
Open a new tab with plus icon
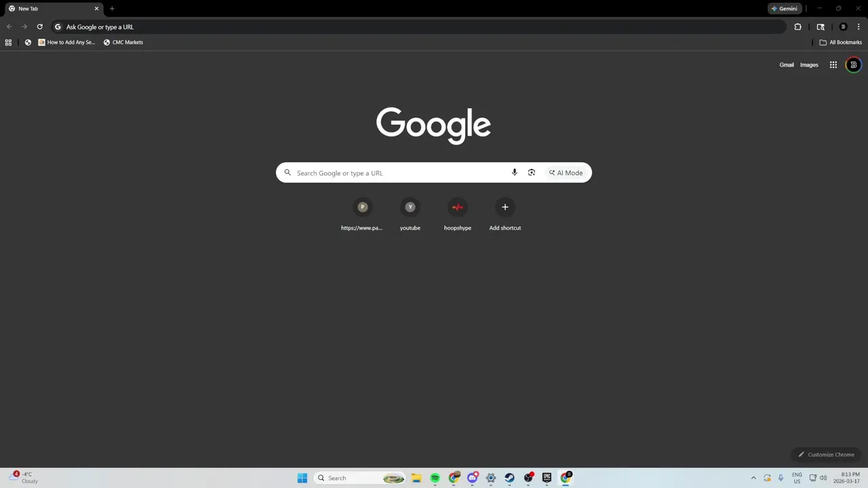coord(112,9)
